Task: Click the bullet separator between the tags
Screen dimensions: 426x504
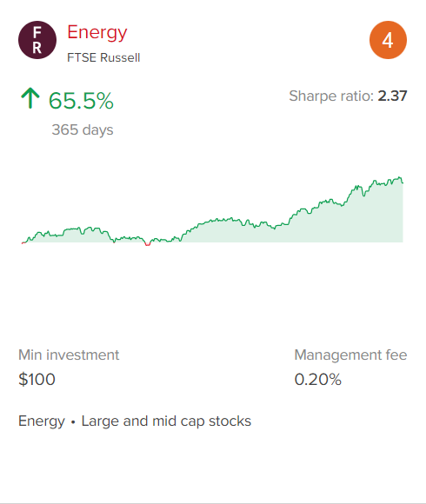Action: click(73, 422)
